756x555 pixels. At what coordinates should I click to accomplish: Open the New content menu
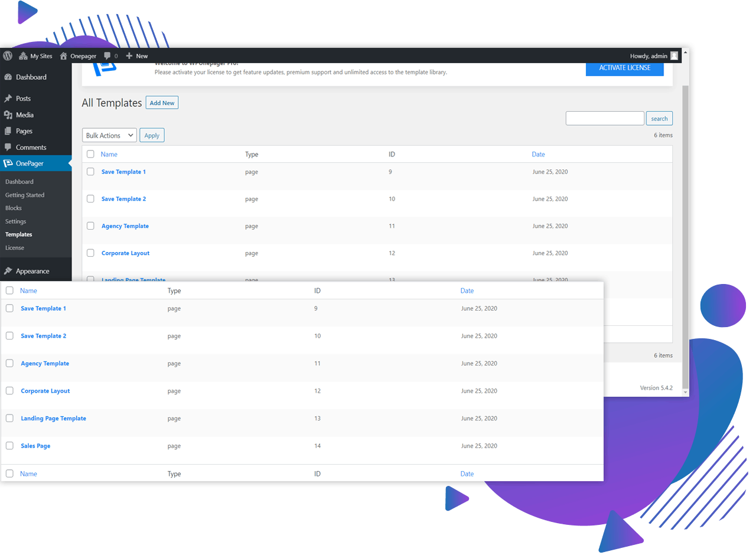[x=136, y=56]
